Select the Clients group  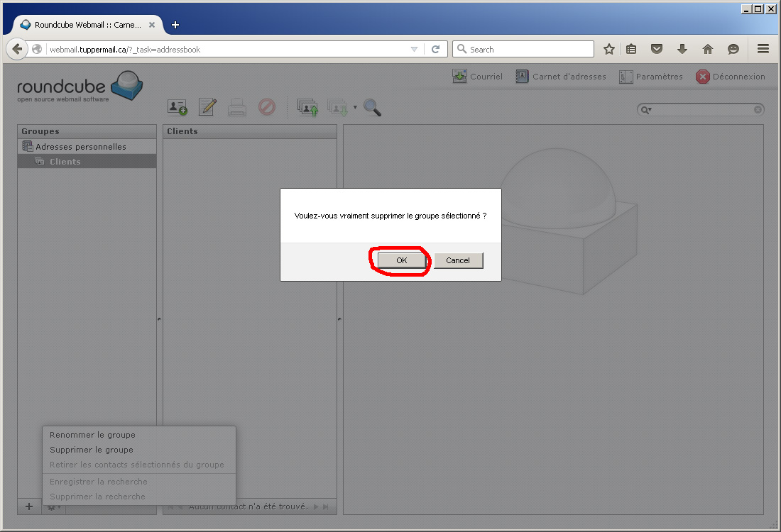pos(65,162)
